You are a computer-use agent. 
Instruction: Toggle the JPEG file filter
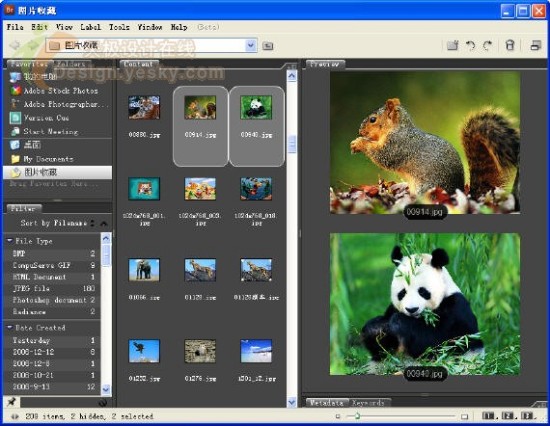point(52,288)
